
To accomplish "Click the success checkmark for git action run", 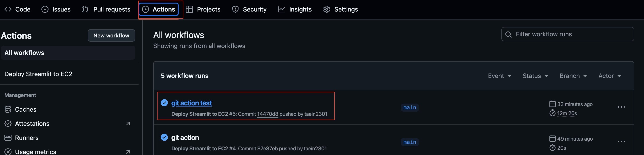I will [x=164, y=137].
